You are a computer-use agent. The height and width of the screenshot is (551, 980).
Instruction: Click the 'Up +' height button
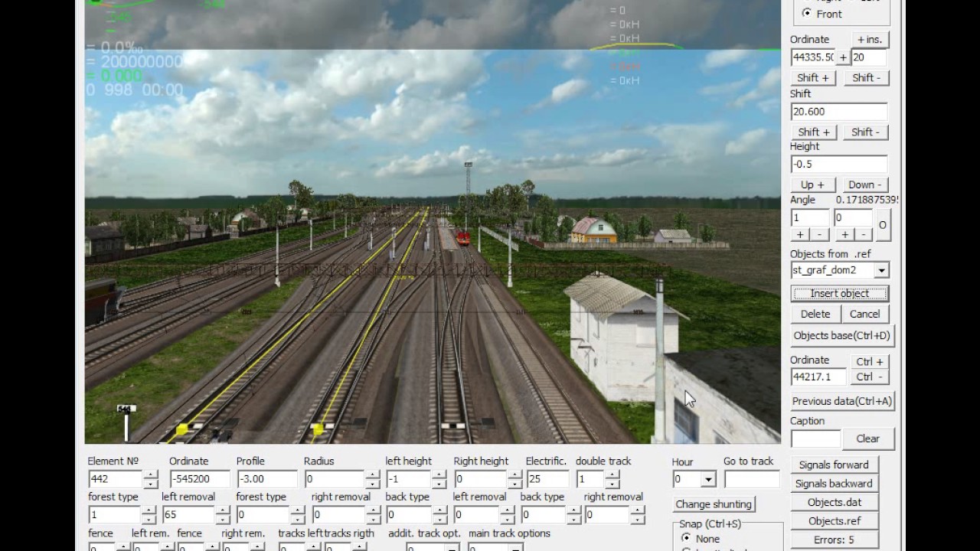pos(812,184)
